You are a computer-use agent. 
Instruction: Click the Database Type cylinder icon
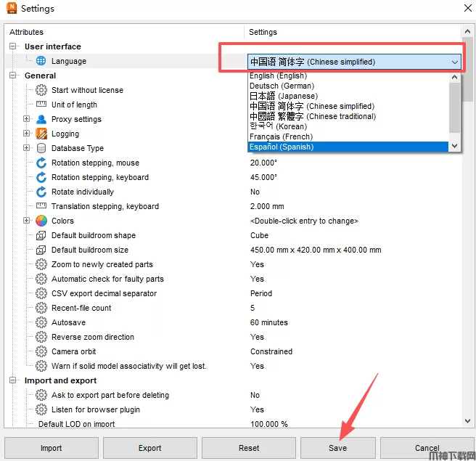coord(41,148)
